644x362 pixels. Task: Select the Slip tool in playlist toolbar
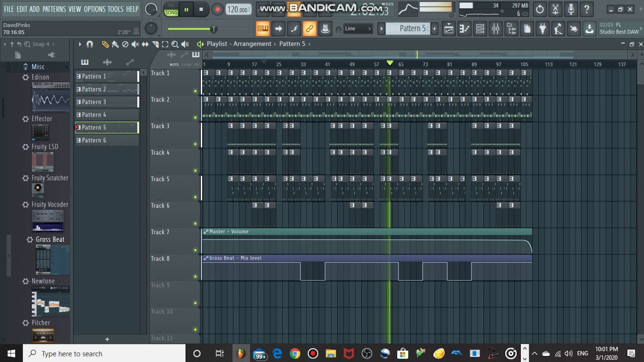(145, 44)
